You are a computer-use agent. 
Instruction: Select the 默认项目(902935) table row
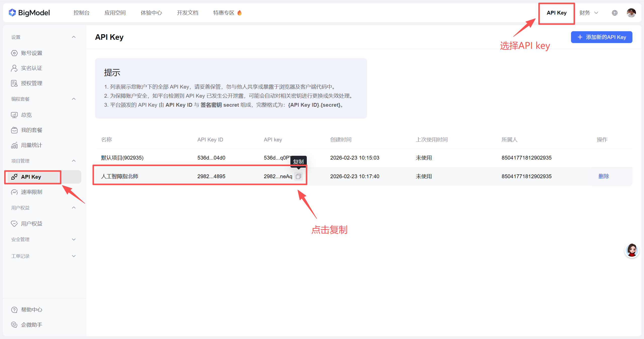tap(122, 158)
